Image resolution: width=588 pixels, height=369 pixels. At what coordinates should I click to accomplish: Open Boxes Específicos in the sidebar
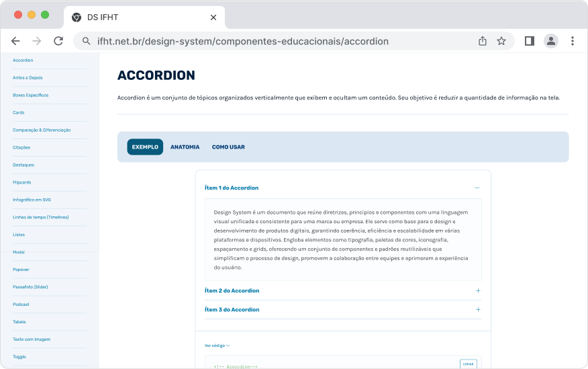[31, 95]
